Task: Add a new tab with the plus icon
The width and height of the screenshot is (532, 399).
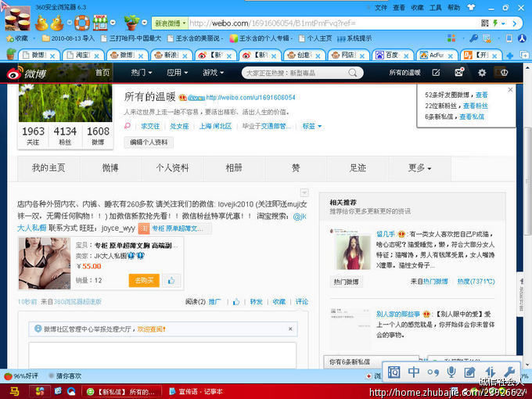Action: point(509,56)
